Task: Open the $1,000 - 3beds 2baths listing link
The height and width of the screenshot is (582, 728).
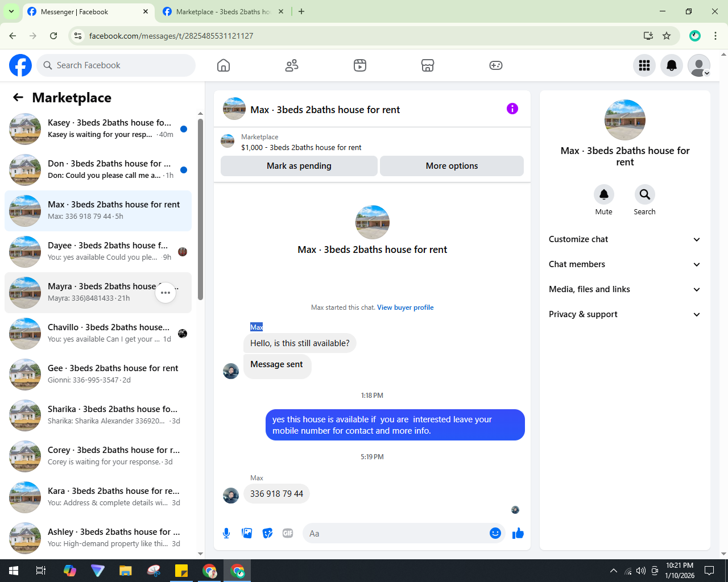Action: point(301,147)
